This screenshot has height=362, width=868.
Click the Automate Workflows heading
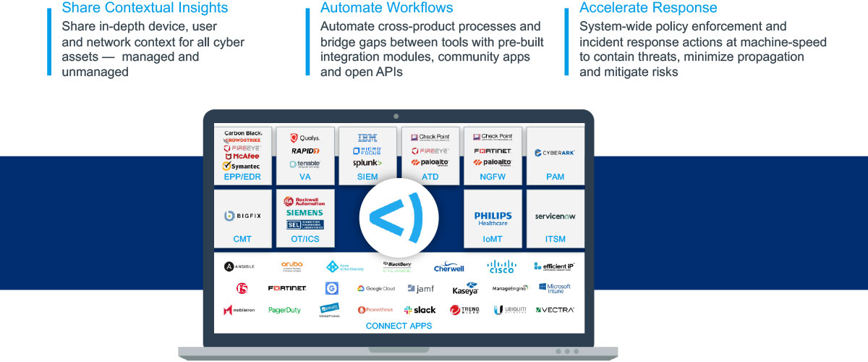(386, 8)
